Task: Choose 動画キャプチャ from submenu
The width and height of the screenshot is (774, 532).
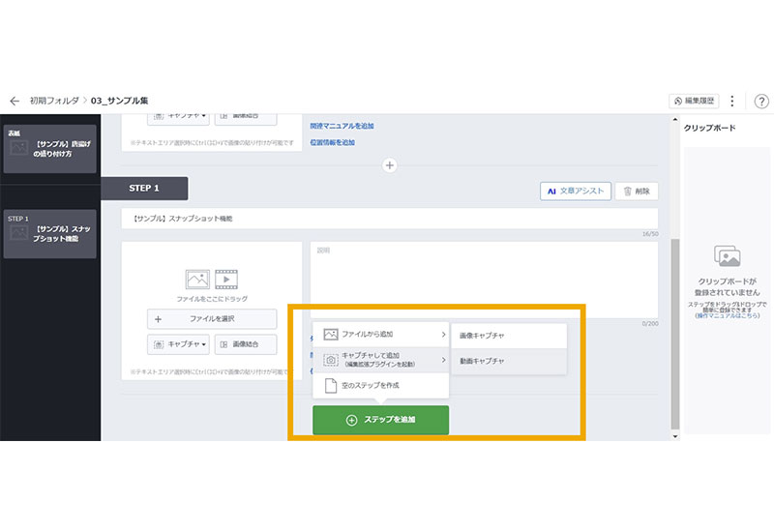Action: click(509, 361)
